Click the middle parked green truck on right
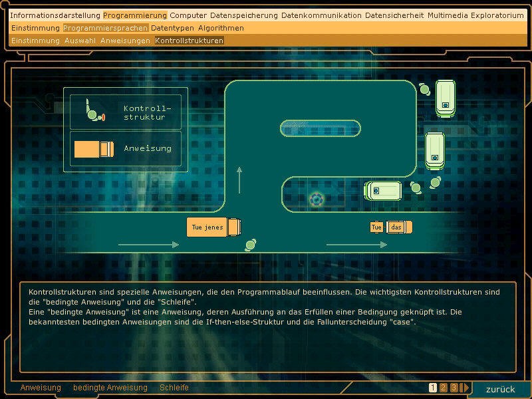Image resolution: width=532 pixels, height=399 pixels. 434,150
